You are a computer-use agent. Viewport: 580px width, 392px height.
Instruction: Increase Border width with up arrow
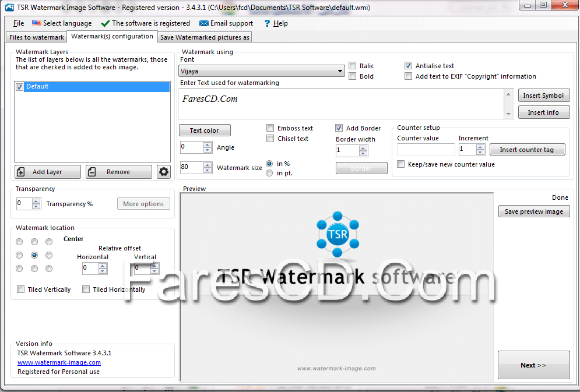click(x=363, y=148)
